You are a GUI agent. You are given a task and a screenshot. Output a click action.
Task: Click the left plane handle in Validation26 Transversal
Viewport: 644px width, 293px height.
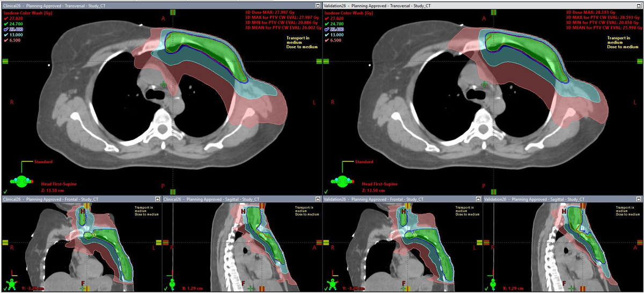pos(327,61)
